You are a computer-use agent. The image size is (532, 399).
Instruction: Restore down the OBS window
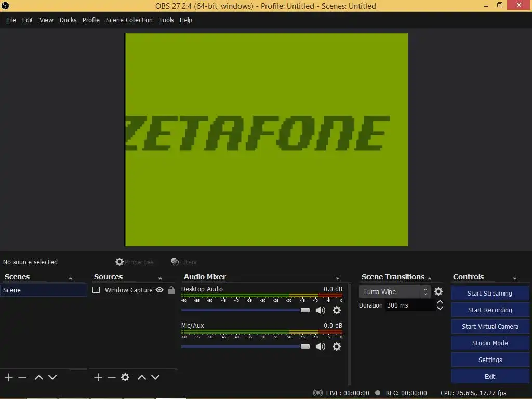click(x=499, y=5)
